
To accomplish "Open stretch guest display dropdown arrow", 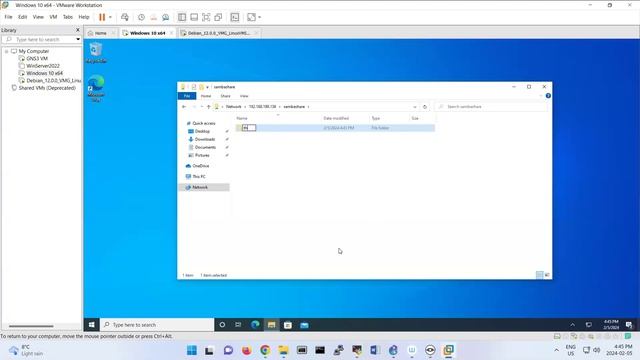I will point(260,17).
